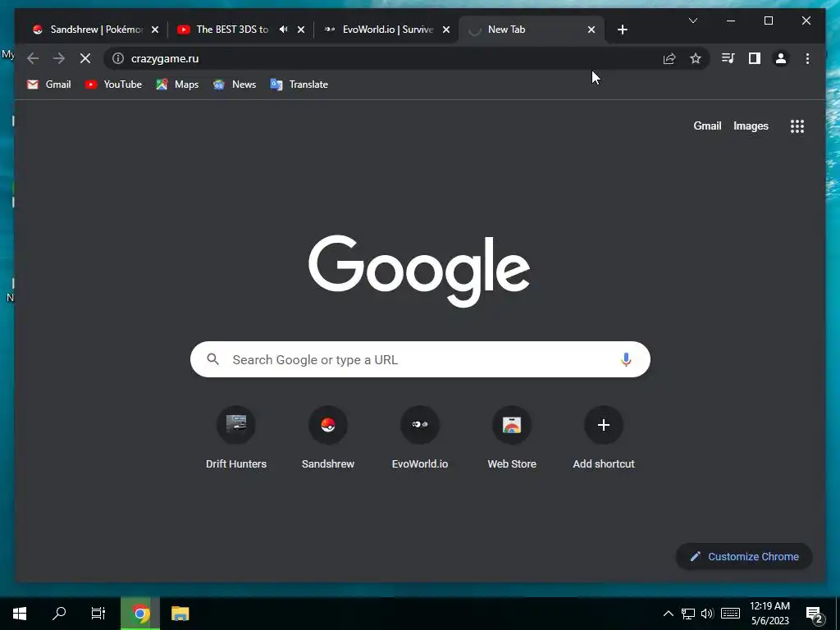
Task: Open the Drift Hunters shortcut
Action: [236, 437]
